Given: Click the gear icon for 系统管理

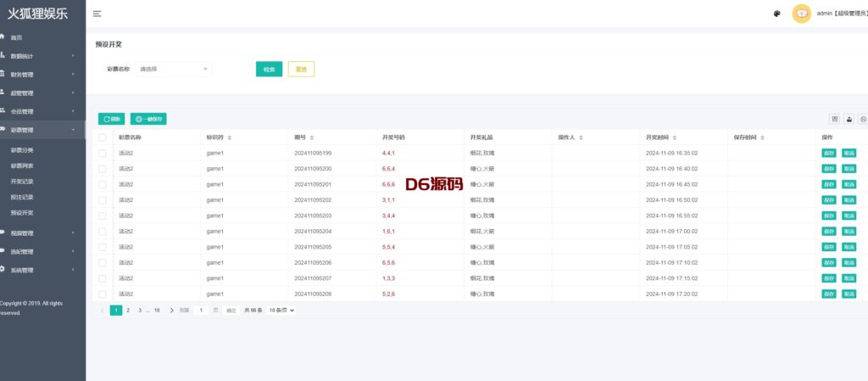Looking at the screenshot, I should 3,270.
